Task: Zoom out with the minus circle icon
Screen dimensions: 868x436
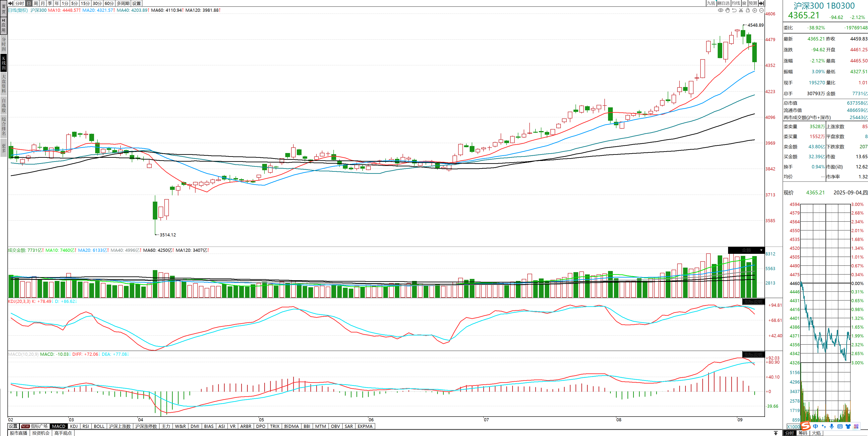Action: 762,10
